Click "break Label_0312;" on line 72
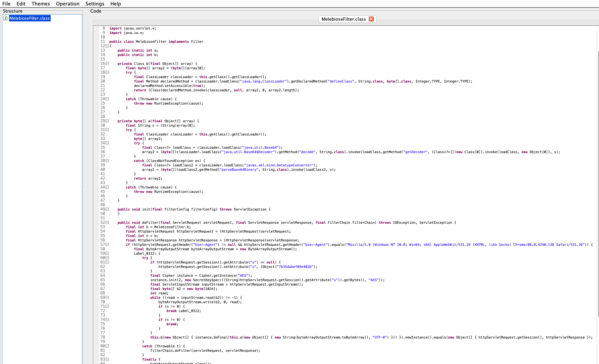The image size is (599, 364). click(x=184, y=311)
